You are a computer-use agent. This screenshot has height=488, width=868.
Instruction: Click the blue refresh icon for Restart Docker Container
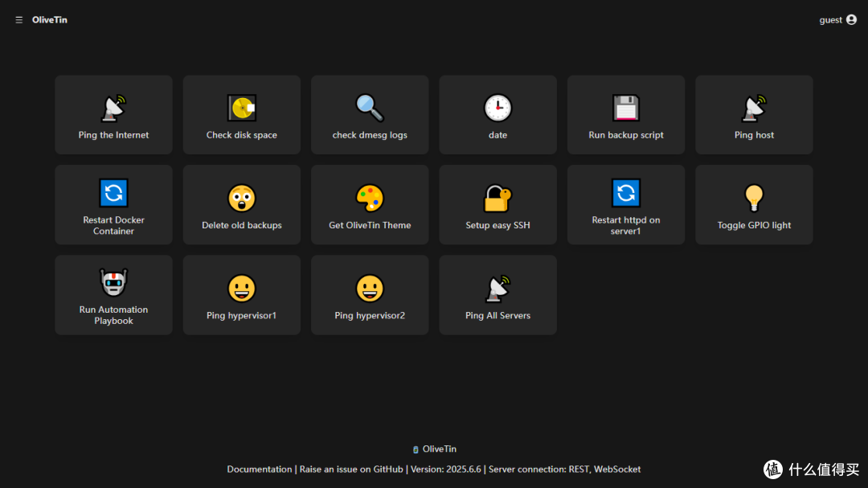click(x=113, y=193)
